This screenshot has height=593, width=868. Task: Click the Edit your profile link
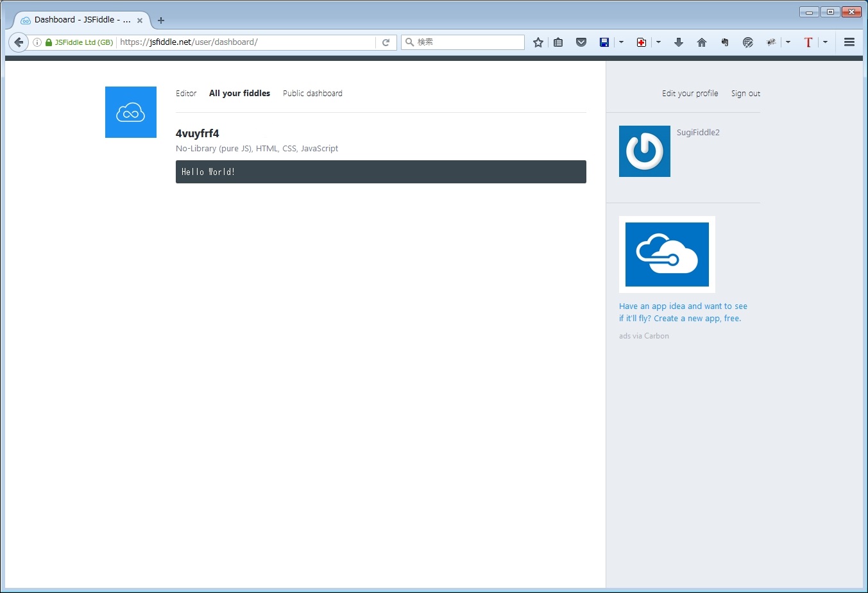pos(690,94)
